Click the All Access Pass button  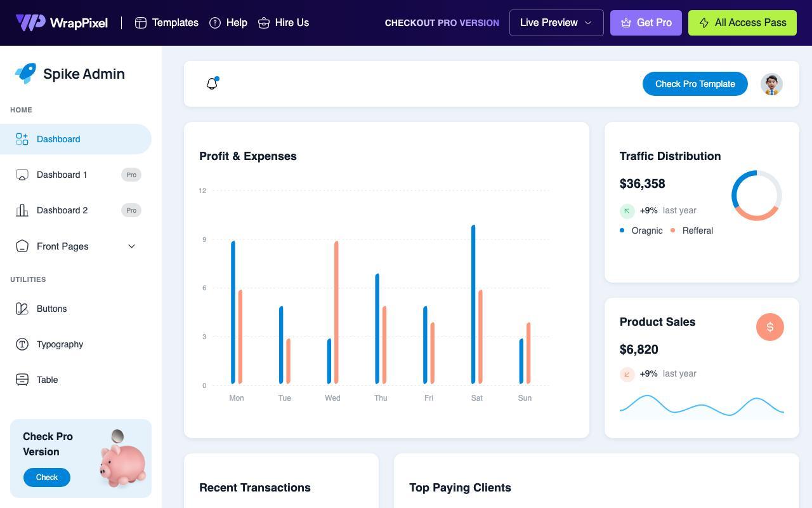point(742,23)
